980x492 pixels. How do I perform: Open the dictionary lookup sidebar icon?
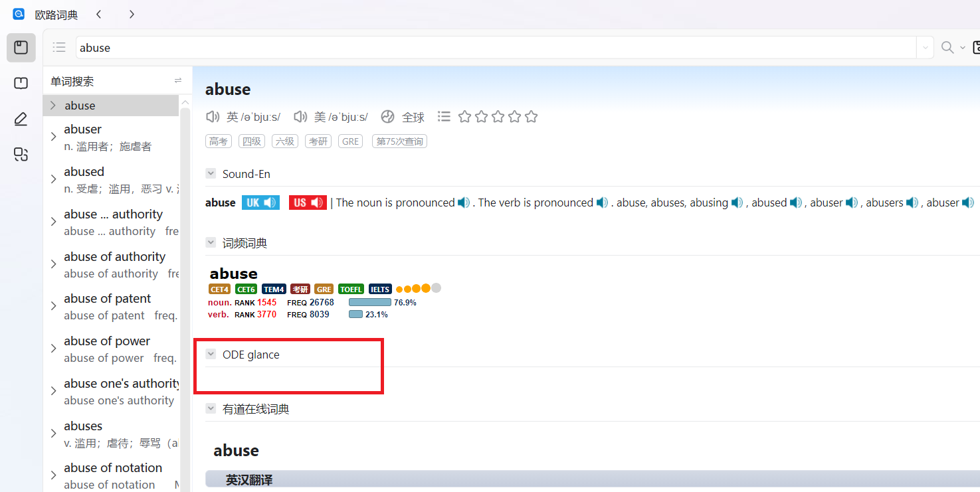tap(21, 48)
